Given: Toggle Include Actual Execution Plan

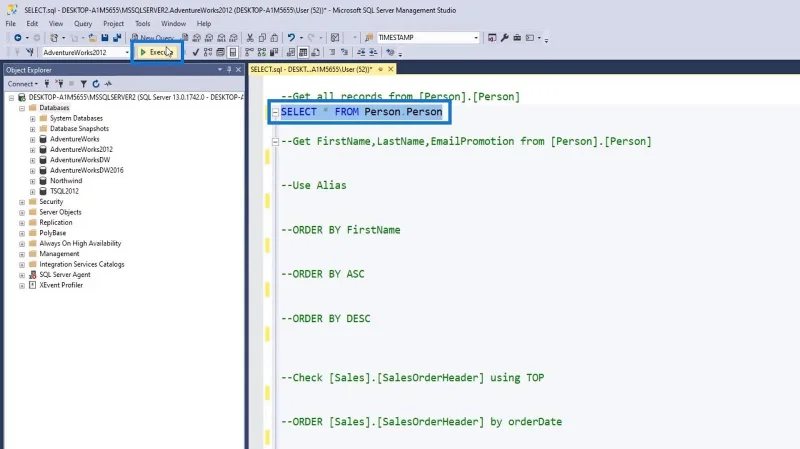Looking at the screenshot, I should click(249, 52).
